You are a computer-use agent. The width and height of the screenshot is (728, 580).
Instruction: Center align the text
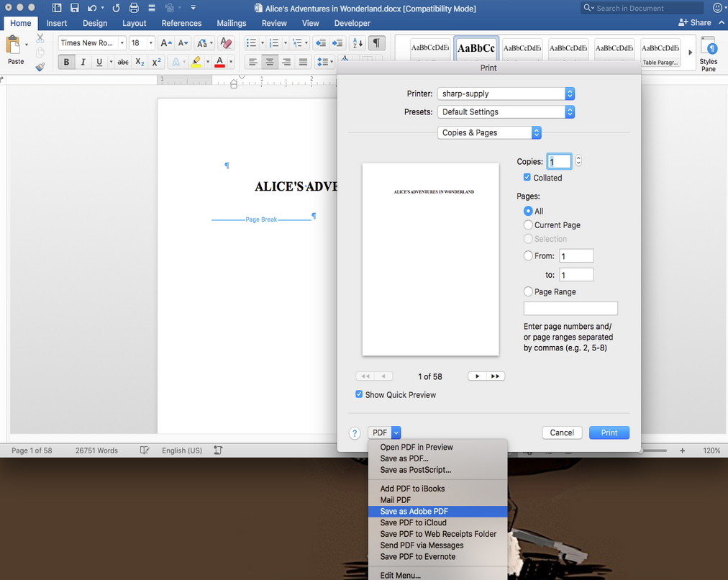(269, 62)
